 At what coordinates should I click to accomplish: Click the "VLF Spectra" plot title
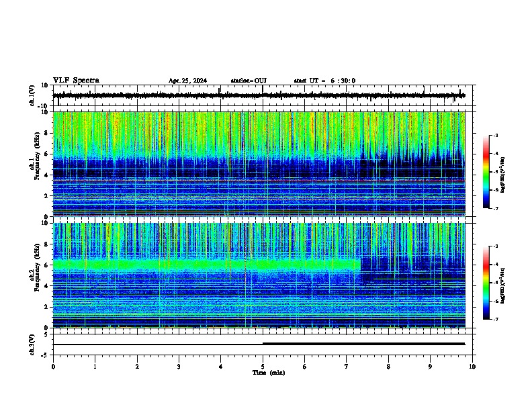coord(76,81)
